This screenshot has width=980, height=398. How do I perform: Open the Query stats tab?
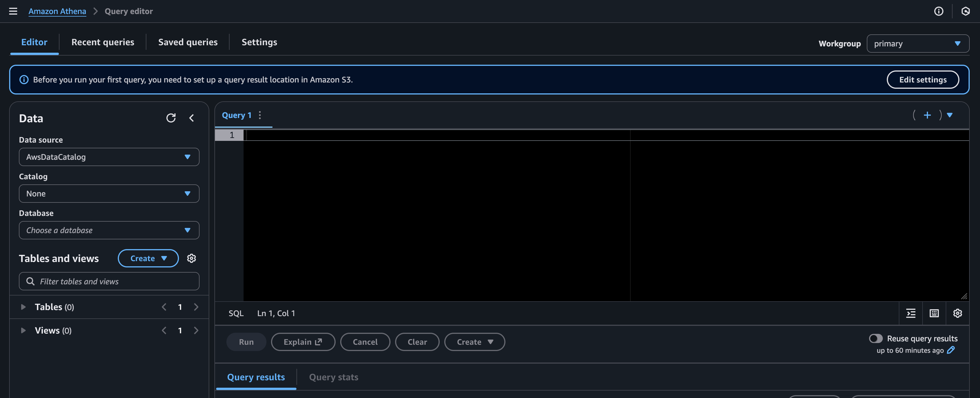click(x=334, y=377)
